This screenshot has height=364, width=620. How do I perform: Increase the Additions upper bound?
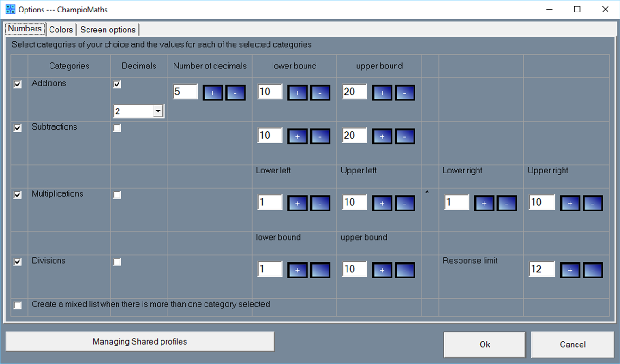pos(382,93)
